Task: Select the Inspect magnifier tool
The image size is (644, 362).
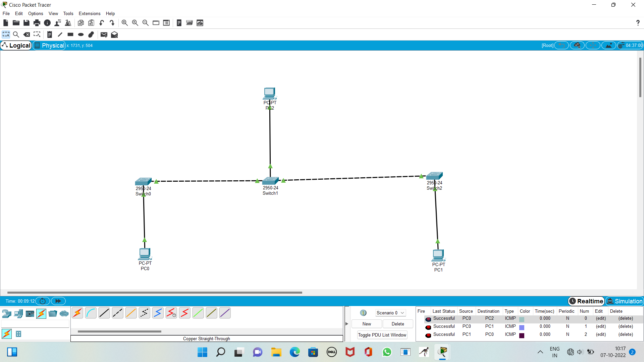Action: point(16,35)
